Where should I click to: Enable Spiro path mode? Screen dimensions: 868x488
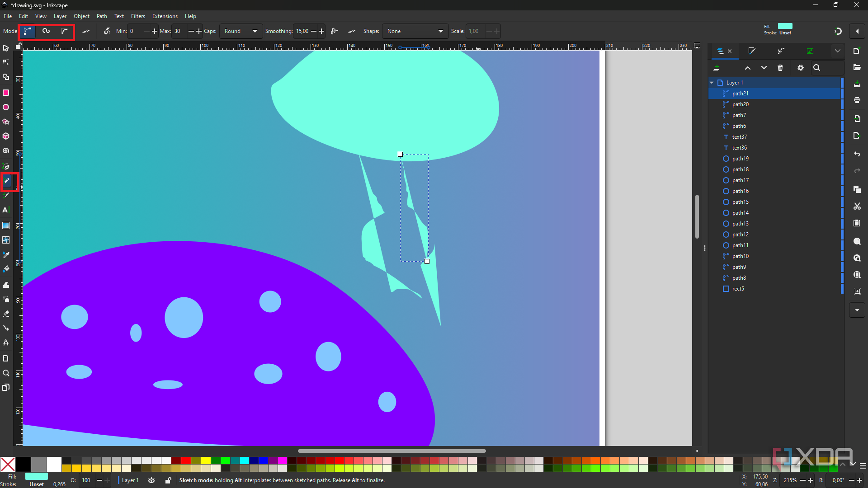click(46, 31)
